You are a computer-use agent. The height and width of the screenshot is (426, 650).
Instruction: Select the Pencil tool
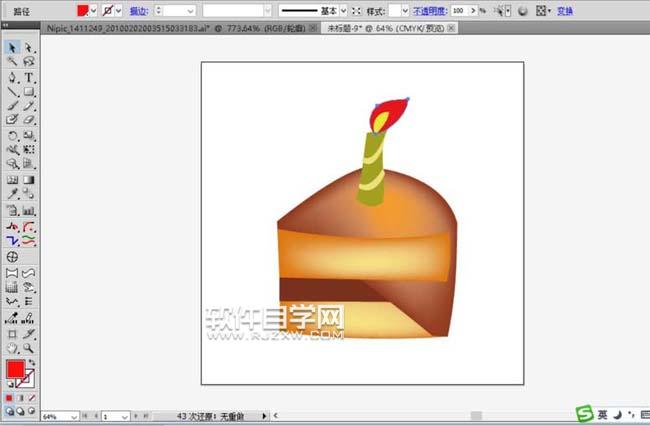coord(29,106)
